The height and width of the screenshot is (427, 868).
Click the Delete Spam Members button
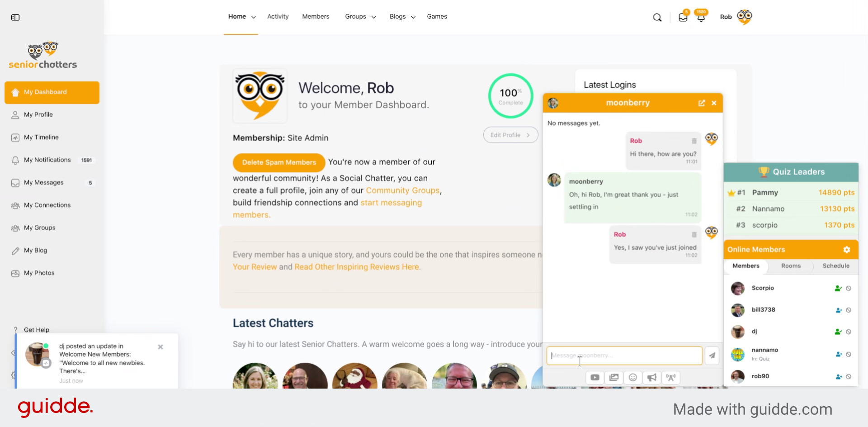pyautogui.click(x=279, y=162)
